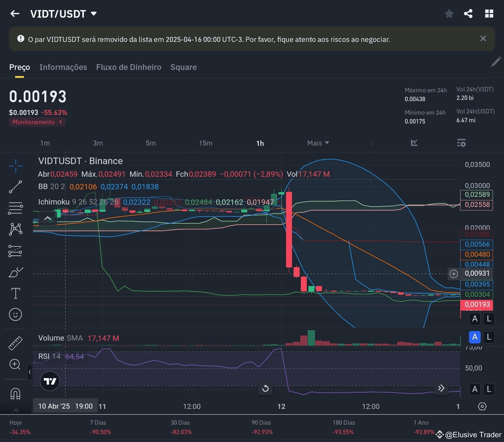Open the Square tab
The height and width of the screenshot is (442, 504).
(183, 67)
